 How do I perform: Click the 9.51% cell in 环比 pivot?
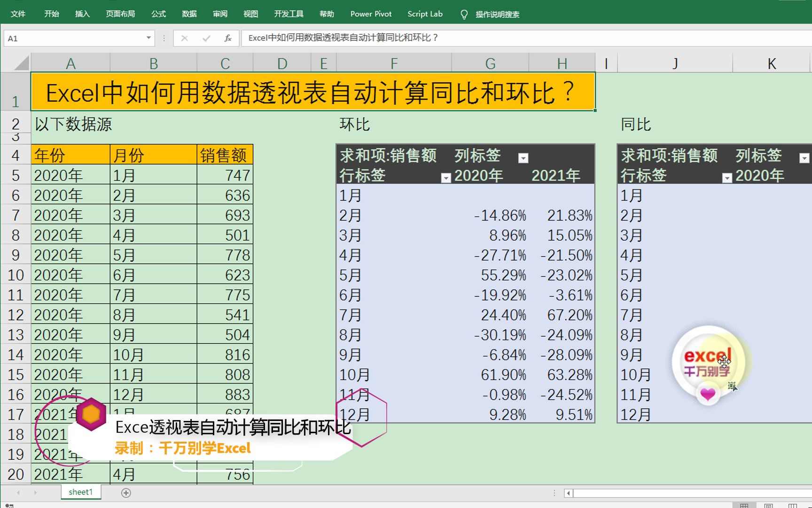(562, 414)
